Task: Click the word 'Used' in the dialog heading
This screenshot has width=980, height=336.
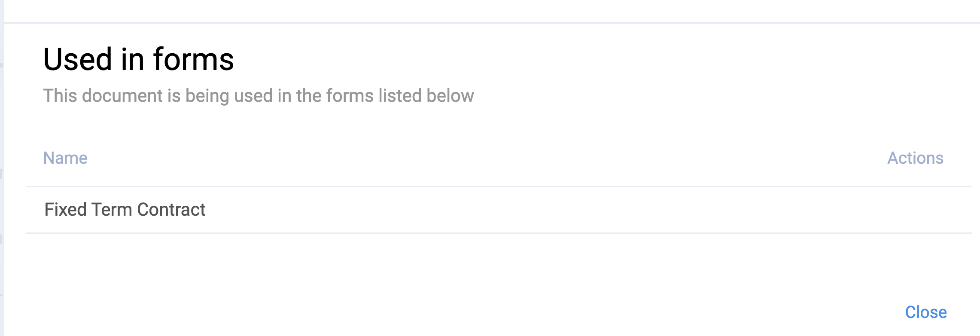Action: pyautogui.click(x=78, y=59)
